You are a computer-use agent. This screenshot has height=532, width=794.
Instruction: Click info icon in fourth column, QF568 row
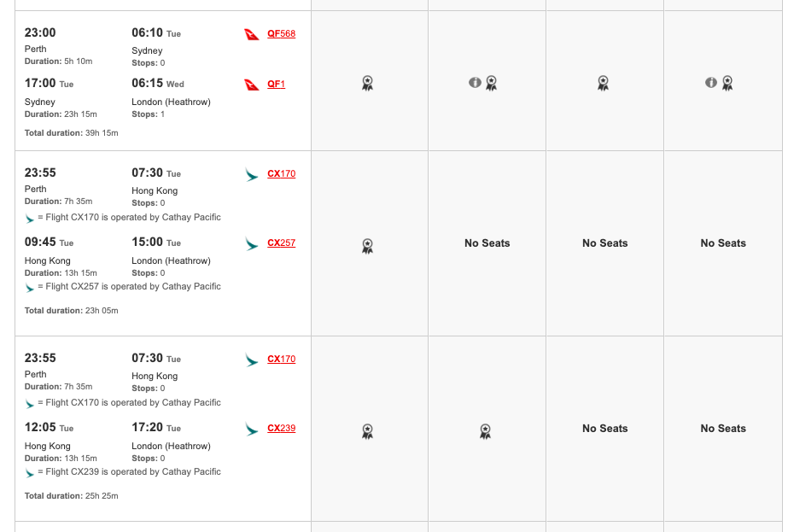coord(711,82)
